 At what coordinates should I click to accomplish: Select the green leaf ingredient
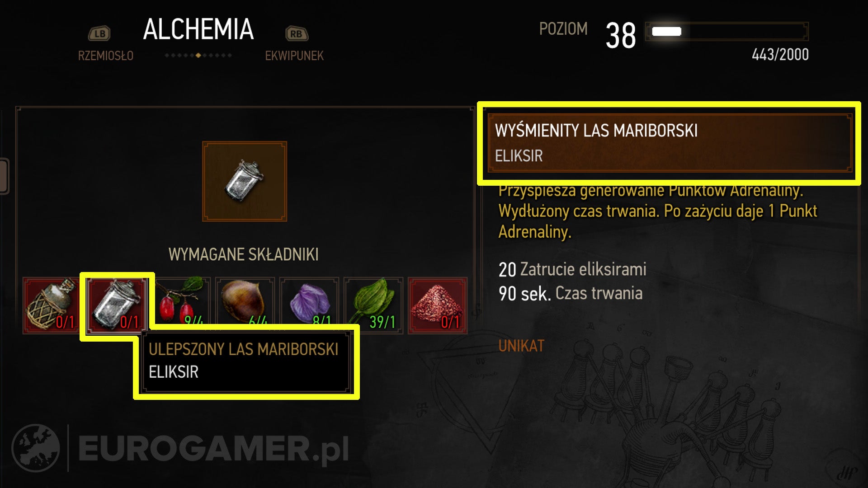373,305
